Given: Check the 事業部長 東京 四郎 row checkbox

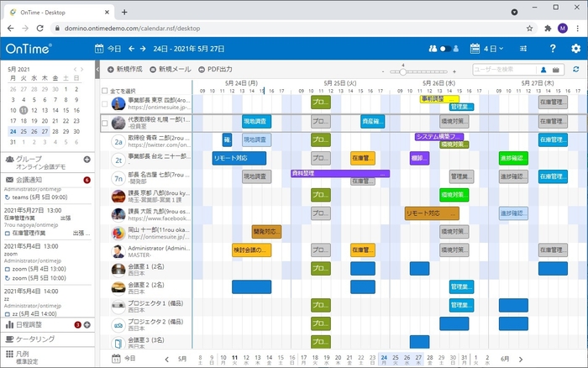Looking at the screenshot, I should coord(105,103).
